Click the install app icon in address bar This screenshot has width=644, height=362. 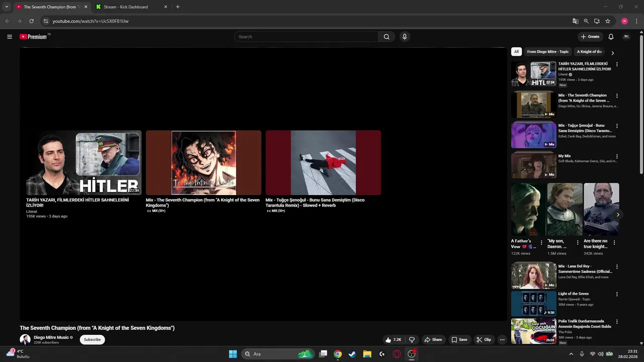click(x=597, y=21)
